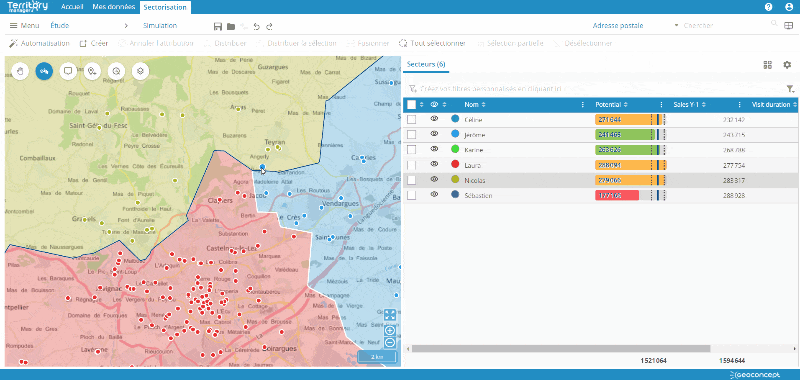Open the Nom column options menu
The width and height of the screenshot is (800, 380).
pos(583,105)
